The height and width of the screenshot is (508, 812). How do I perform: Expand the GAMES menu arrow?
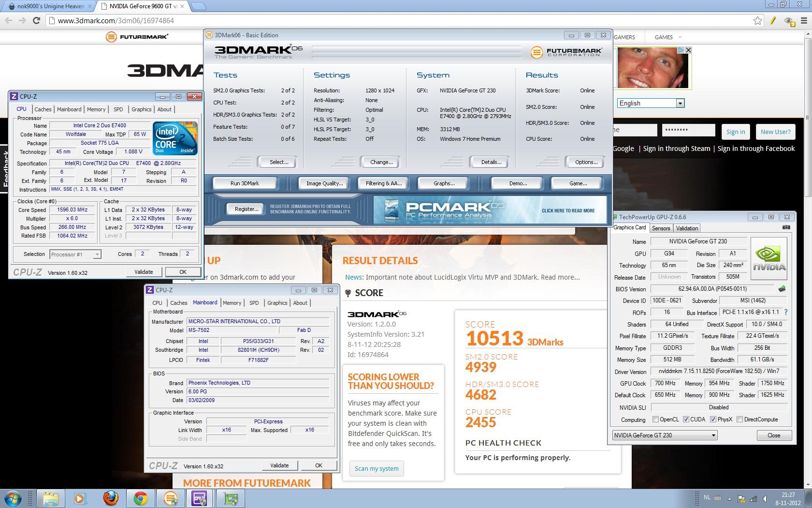[x=680, y=37]
